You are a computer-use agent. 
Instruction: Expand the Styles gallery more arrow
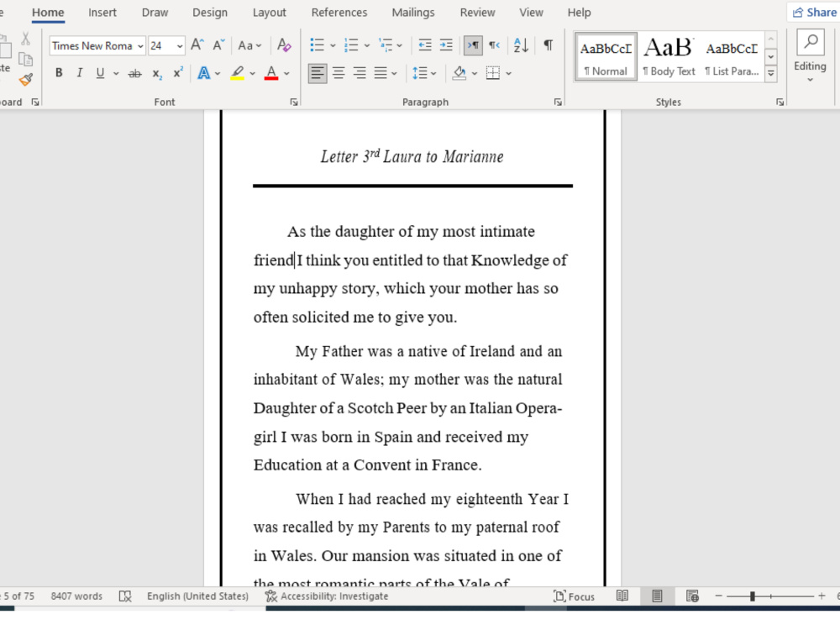(771, 73)
